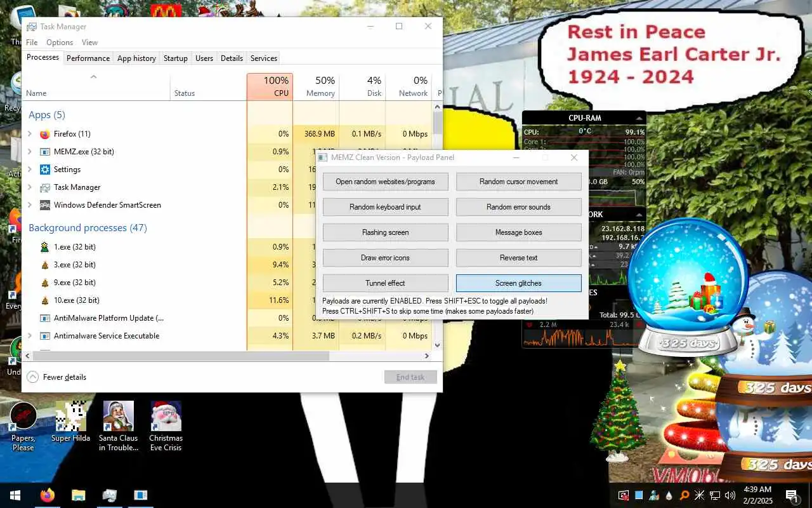
Task: Collapse details with Fewer details chevron
Action: 32,377
